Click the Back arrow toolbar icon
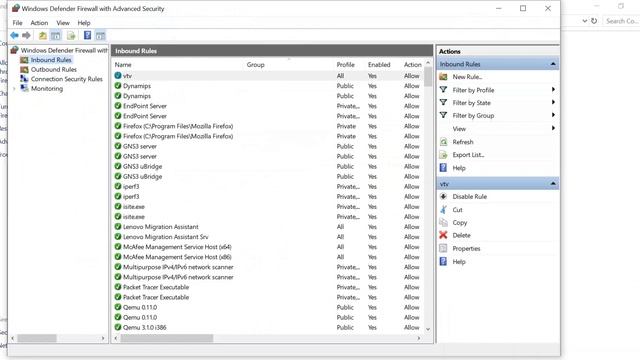 click(x=14, y=36)
